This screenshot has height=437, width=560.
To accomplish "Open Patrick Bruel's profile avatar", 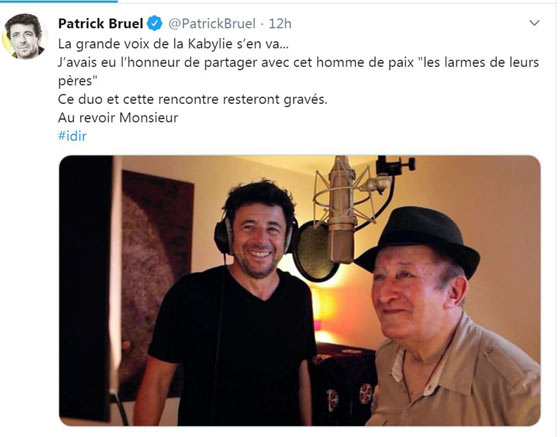I will (x=24, y=36).
